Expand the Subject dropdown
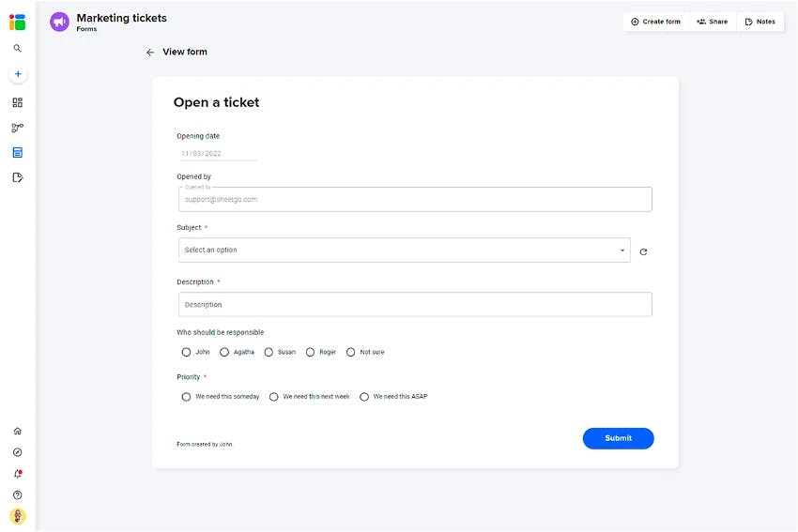798x532 pixels. 405,251
